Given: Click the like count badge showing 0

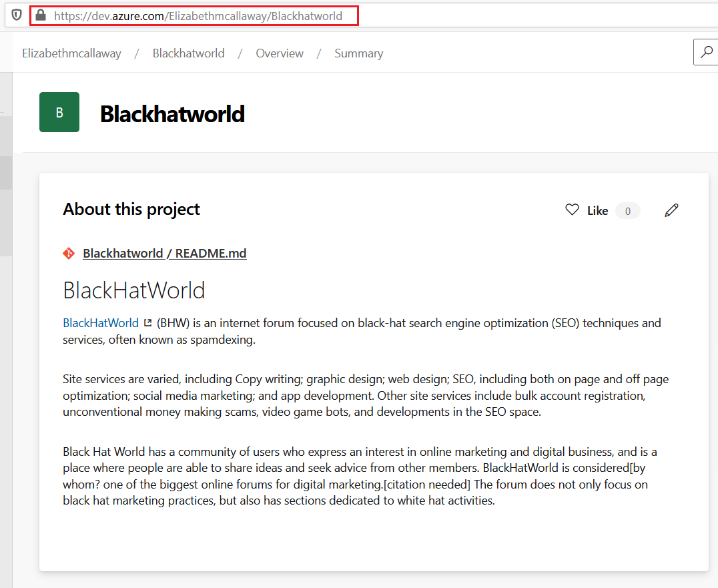Looking at the screenshot, I should (x=627, y=211).
